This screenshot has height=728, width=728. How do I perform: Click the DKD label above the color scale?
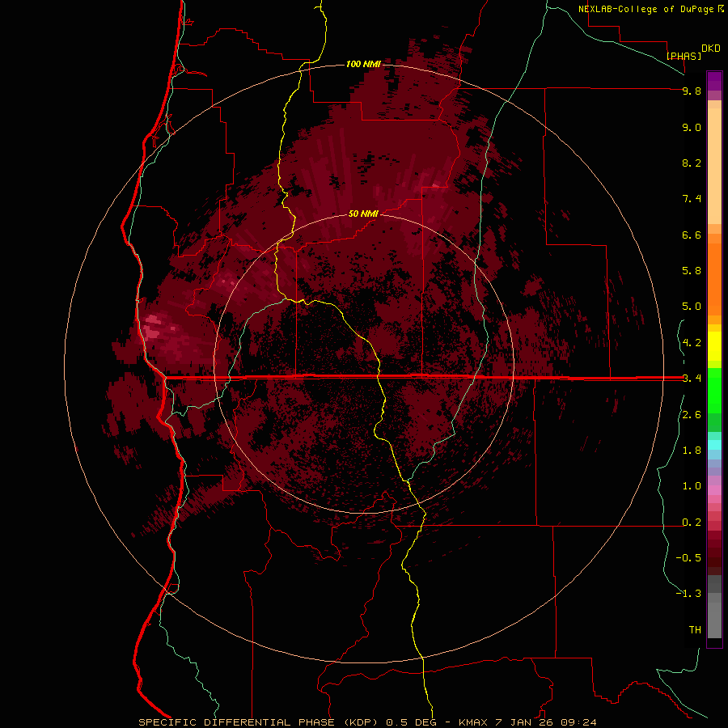pyautogui.click(x=711, y=49)
